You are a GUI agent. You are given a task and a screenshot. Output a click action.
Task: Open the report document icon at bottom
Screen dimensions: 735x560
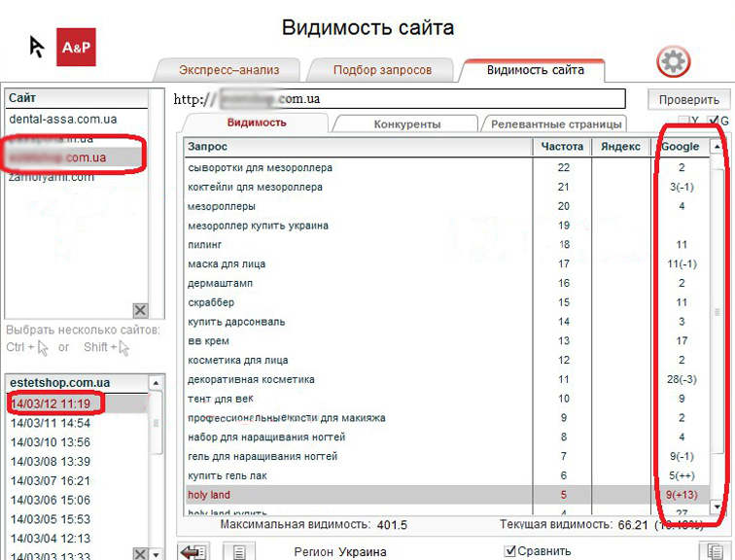point(239,552)
